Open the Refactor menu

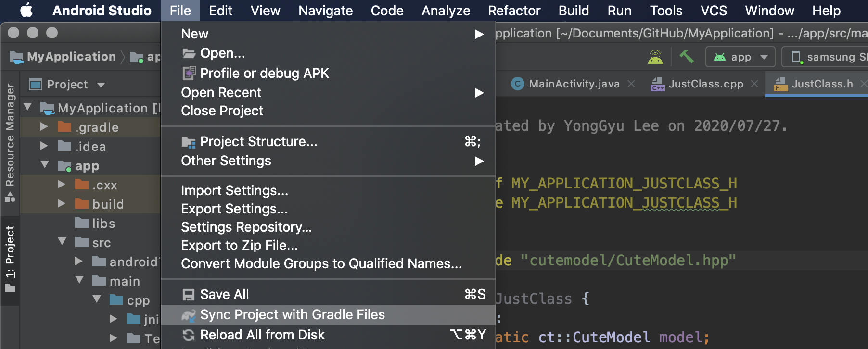(x=514, y=11)
